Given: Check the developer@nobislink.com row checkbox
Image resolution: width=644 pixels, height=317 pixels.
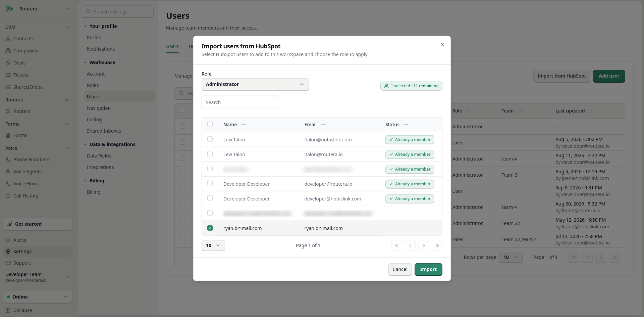Looking at the screenshot, I should coord(210,198).
